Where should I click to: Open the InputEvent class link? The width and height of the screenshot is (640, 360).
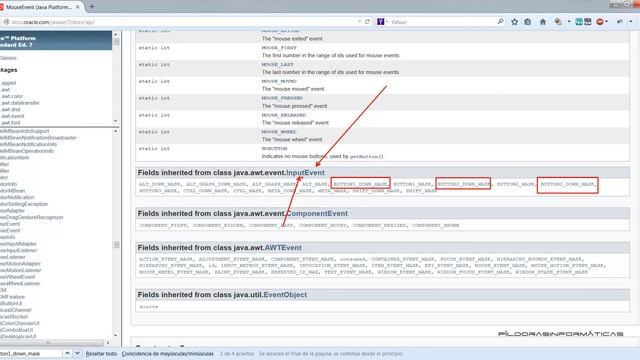(305, 173)
